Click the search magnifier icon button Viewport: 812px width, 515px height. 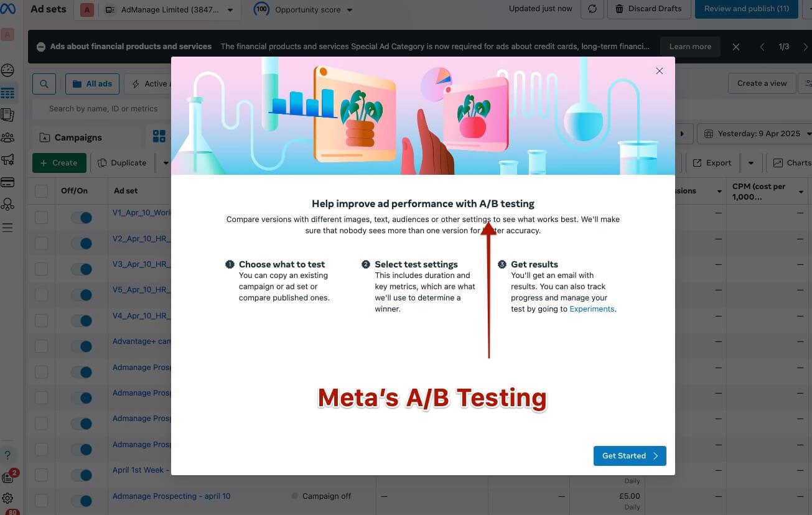[x=44, y=84]
